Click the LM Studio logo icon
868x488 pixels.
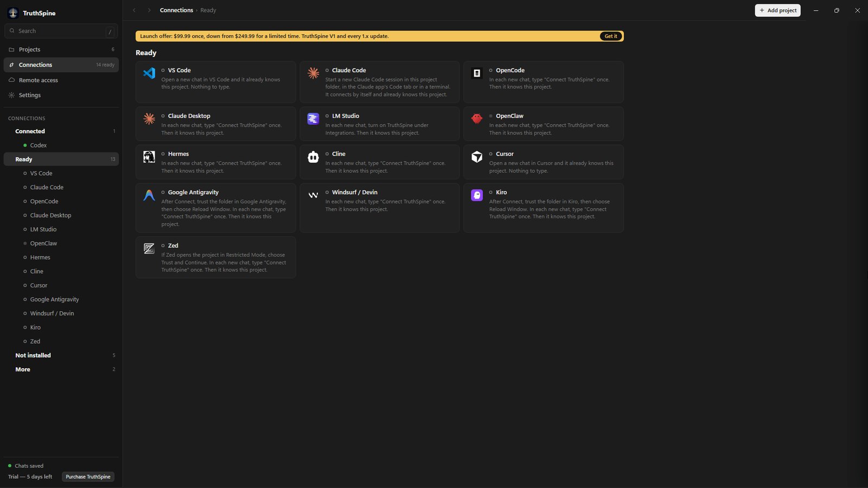coord(313,119)
